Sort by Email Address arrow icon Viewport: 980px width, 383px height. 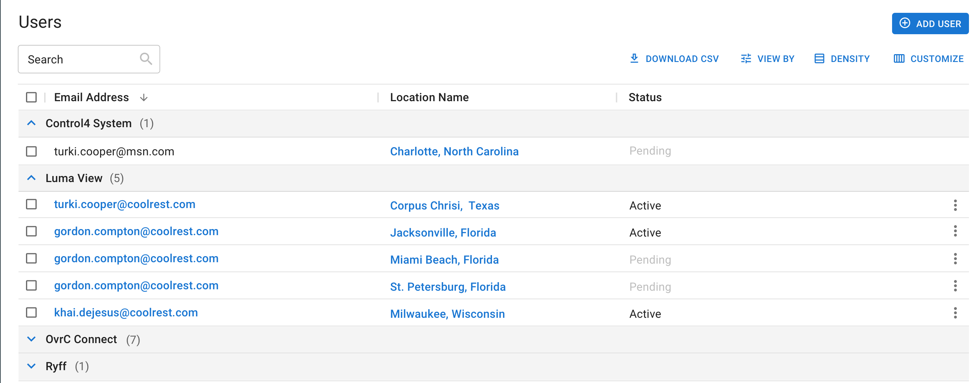(143, 98)
